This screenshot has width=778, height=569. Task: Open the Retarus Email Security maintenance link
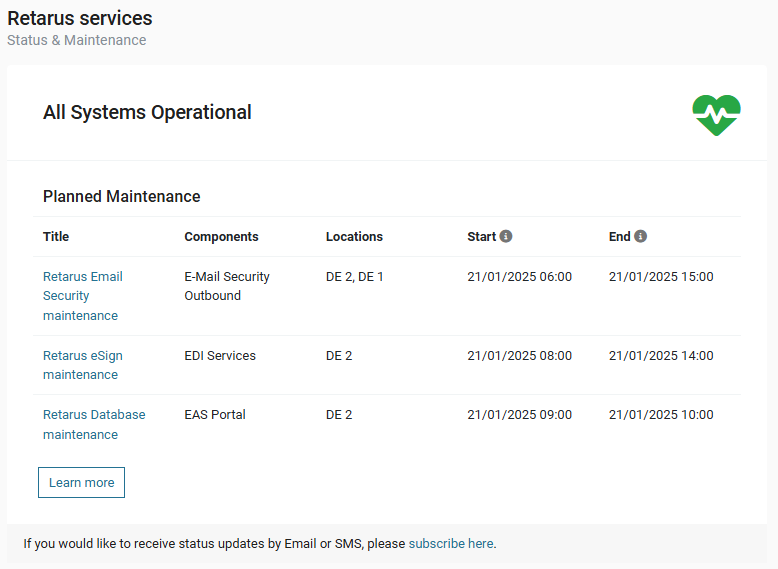[x=82, y=296]
